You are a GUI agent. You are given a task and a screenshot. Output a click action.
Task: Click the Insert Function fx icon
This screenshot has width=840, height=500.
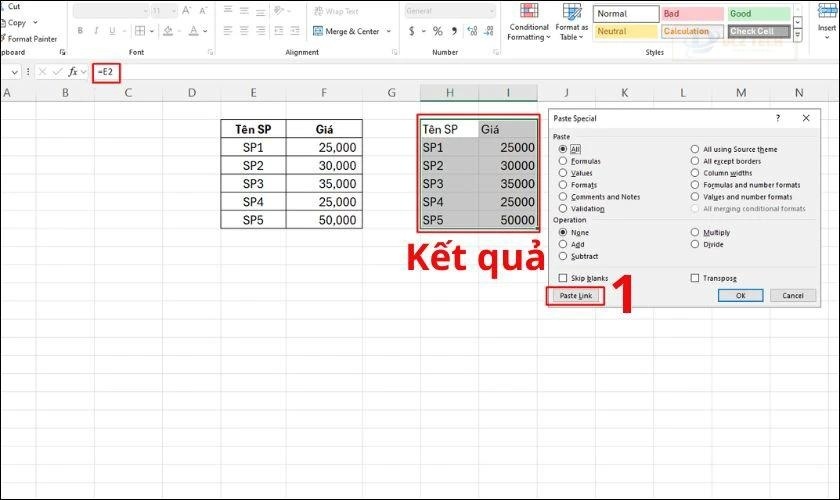tap(73, 71)
